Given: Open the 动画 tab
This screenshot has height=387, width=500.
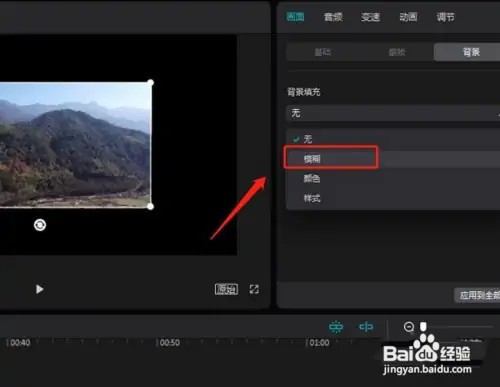Looking at the screenshot, I should point(408,17).
